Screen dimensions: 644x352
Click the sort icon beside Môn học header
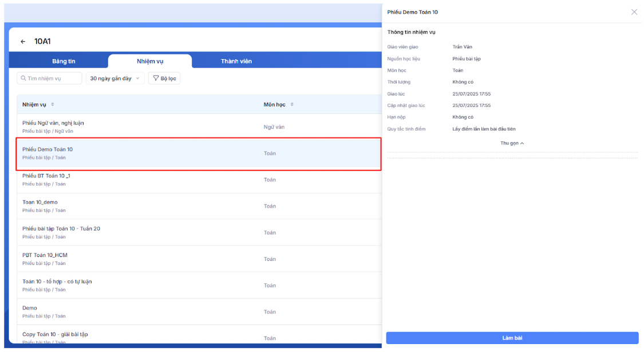tap(292, 105)
